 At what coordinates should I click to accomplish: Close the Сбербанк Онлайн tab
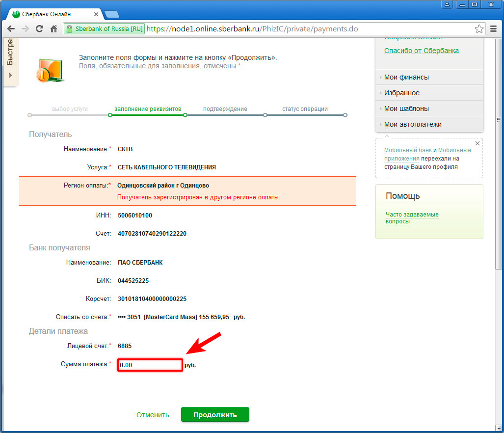pos(96,14)
